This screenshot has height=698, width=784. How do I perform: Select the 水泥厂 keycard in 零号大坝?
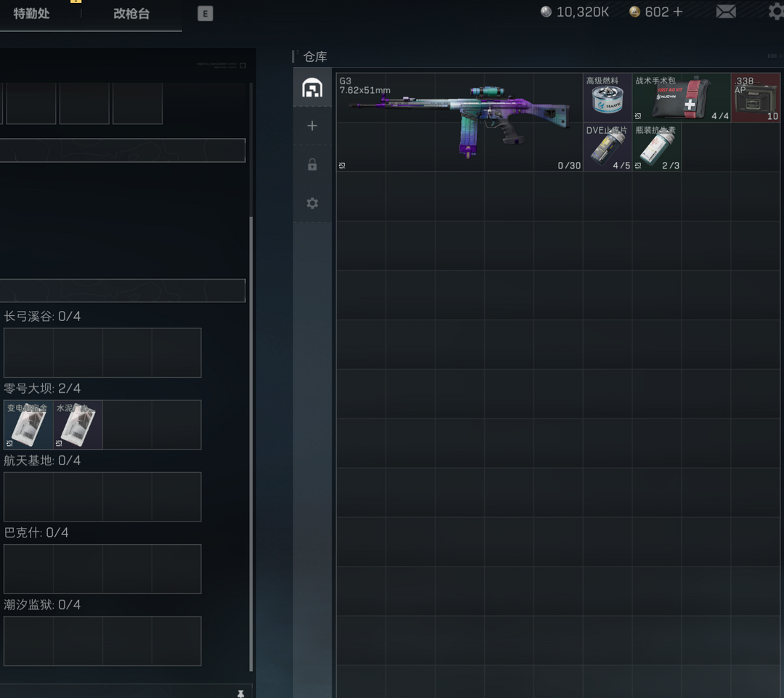[78, 425]
